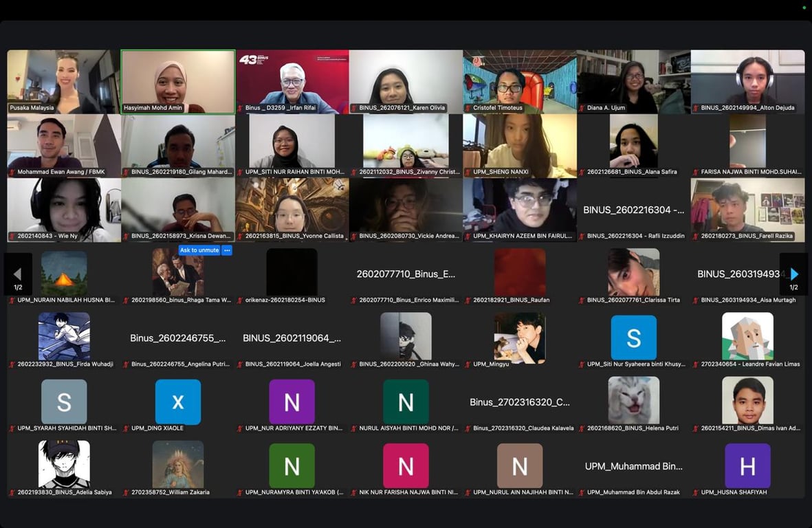Select the campfire avatar of UPM_NURAIN NABILAH
The height and width of the screenshot is (528, 812).
coord(64,274)
